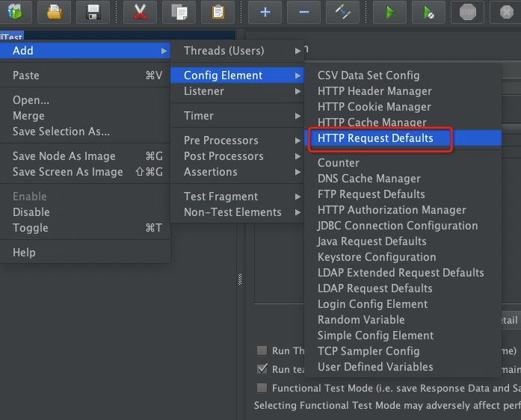Screen dimensions: 521x420
Task: Select HTTP Request Defaults menu entry
Action: (375, 138)
